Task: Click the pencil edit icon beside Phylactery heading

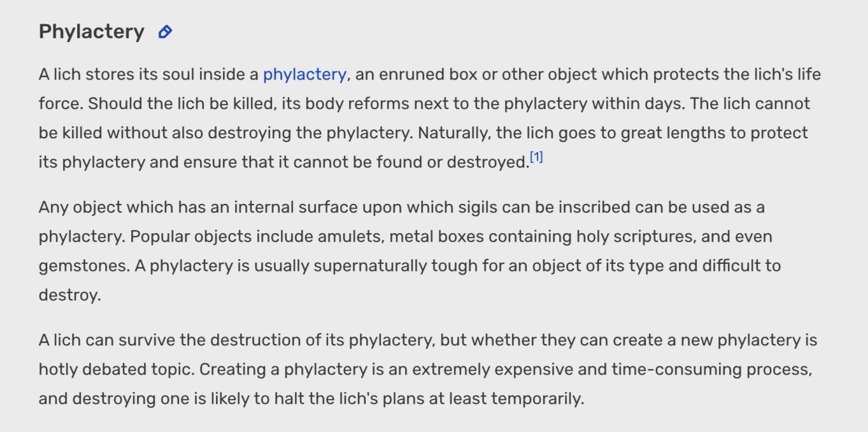Action: point(165,32)
